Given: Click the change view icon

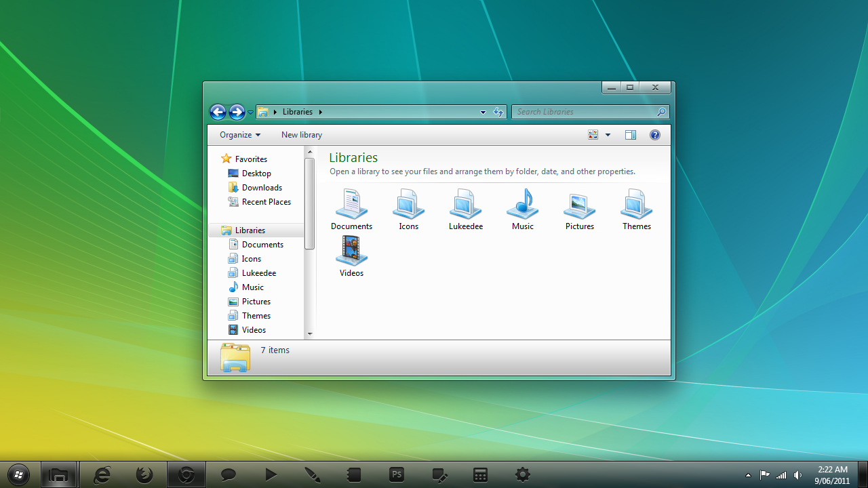Looking at the screenshot, I should tap(593, 135).
